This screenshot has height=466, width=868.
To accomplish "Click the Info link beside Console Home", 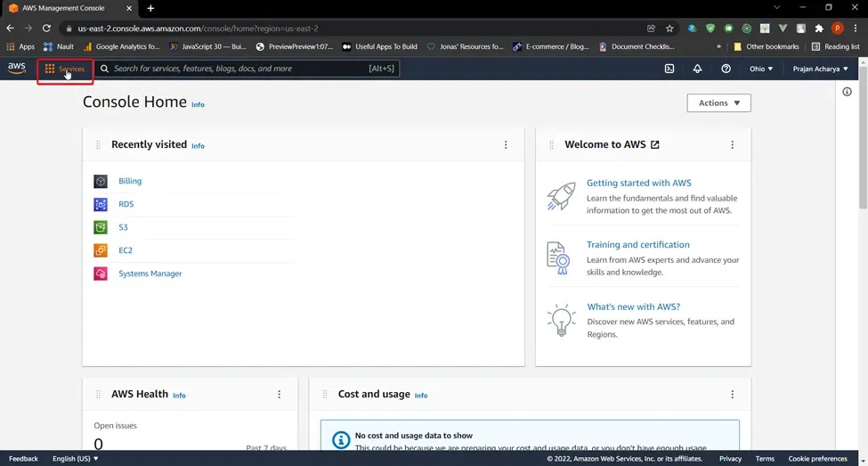I will [198, 105].
